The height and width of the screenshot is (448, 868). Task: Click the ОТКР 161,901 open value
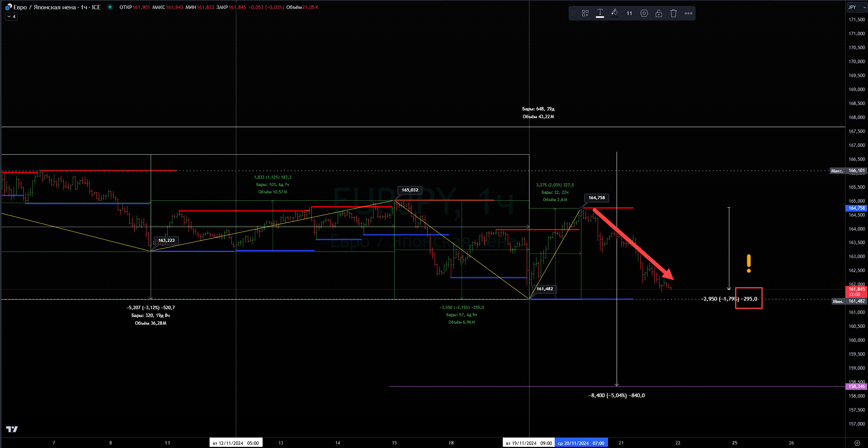tap(134, 7)
